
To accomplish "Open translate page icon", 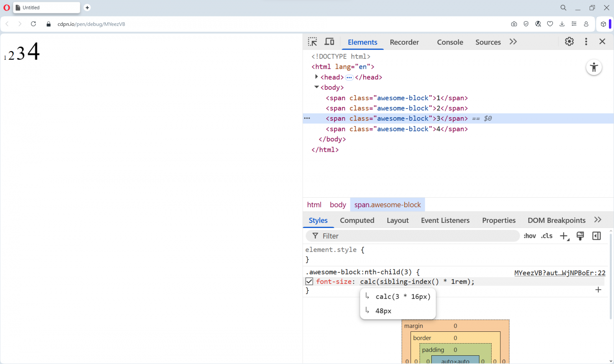I will [x=538, y=24].
